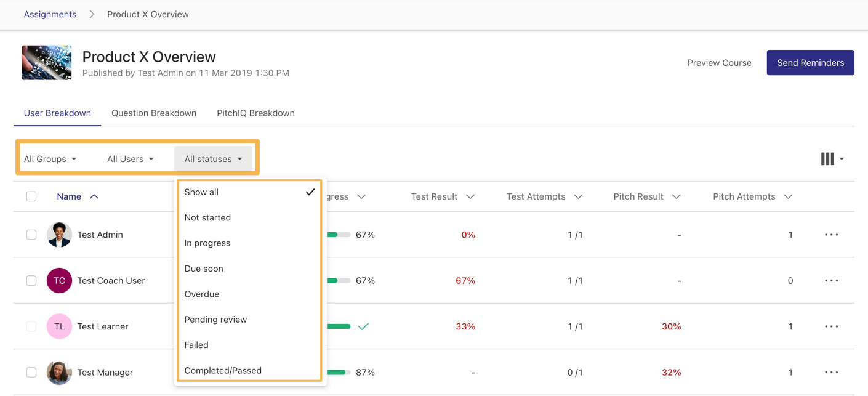Image resolution: width=868 pixels, height=396 pixels.
Task: Open the All Users filter dropdown
Action: [130, 159]
